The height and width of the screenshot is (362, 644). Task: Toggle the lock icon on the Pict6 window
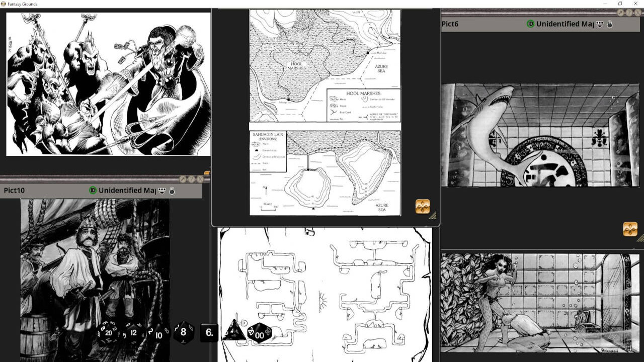609,24
